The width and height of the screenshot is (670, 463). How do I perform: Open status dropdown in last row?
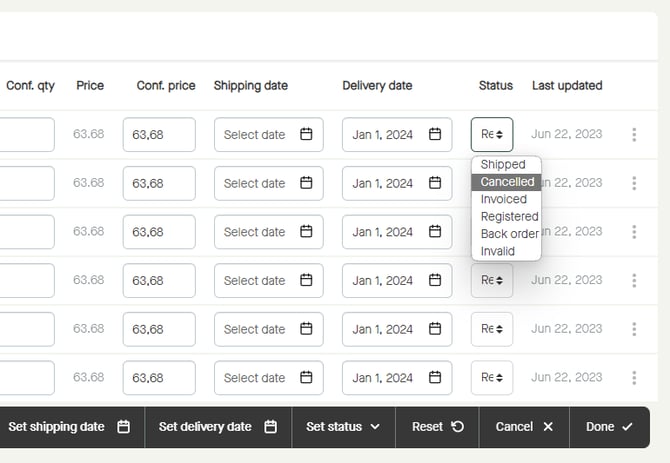coord(492,378)
